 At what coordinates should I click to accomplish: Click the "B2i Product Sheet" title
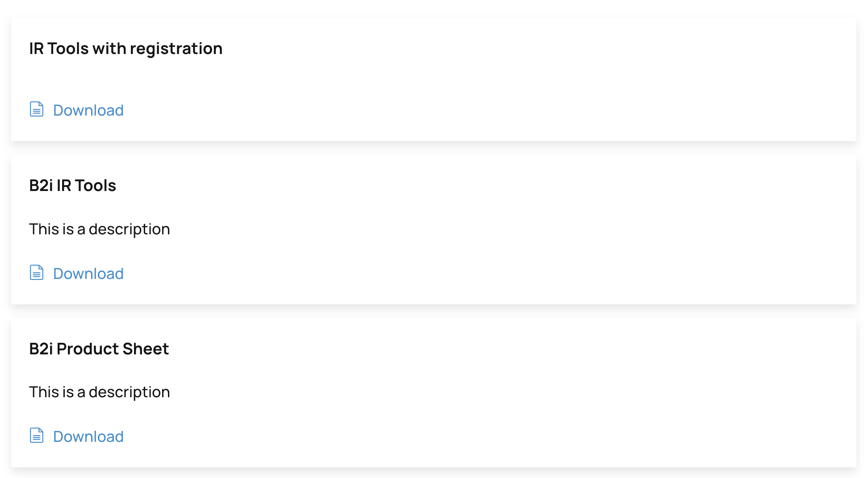[99, 349]
